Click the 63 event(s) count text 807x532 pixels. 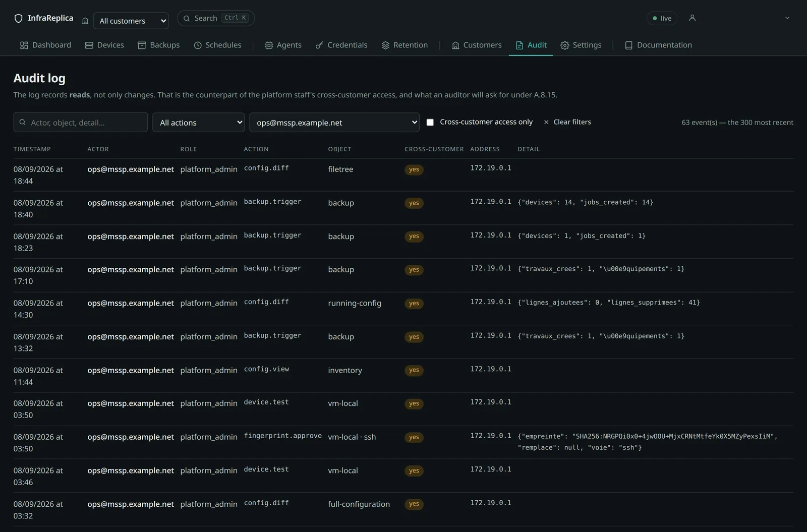coord(737,123)
